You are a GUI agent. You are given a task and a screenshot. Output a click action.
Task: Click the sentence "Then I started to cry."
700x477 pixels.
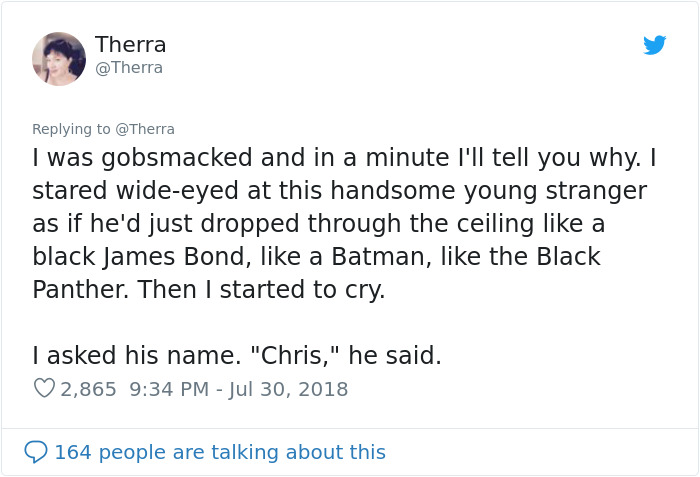pos(264,289)
